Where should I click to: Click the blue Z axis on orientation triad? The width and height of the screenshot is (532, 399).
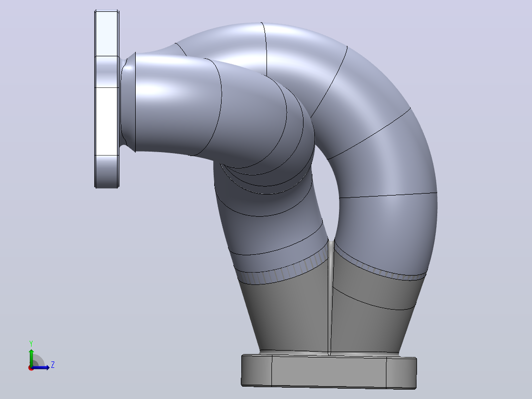(x=41, y=367)
